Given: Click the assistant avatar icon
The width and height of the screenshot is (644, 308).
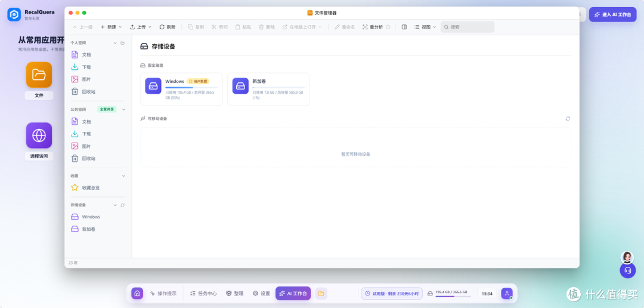Looking at the screenshot, I should 627,257.
